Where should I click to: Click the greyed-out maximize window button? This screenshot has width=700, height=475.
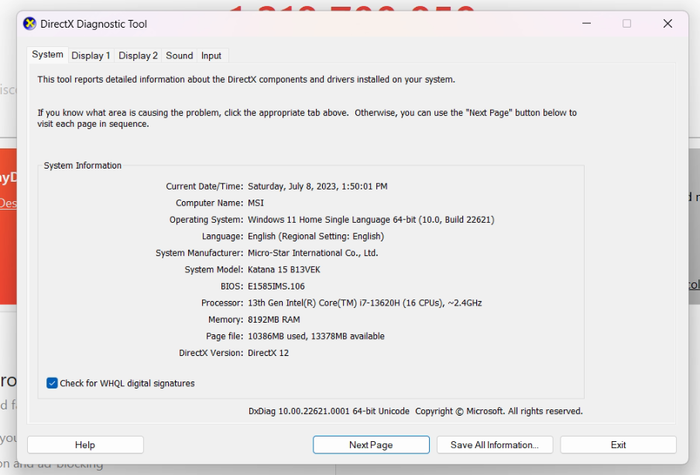click(x=626, y=24)
